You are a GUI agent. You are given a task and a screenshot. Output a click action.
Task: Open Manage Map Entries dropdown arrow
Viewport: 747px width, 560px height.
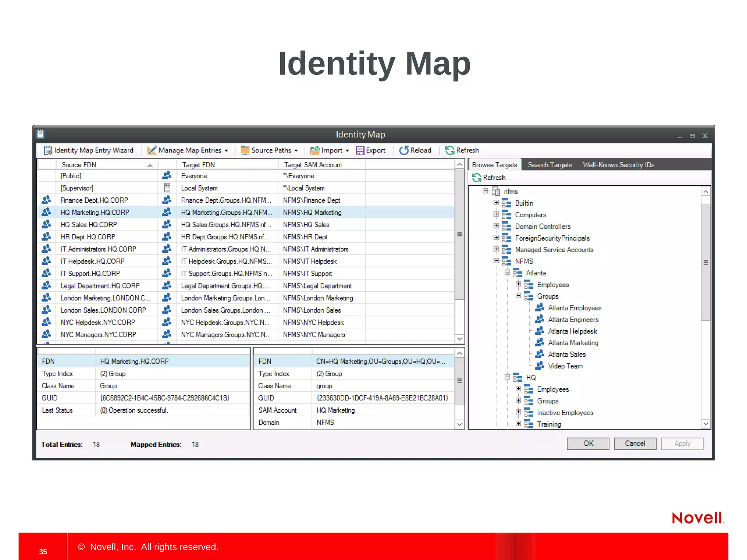point(227,151)
